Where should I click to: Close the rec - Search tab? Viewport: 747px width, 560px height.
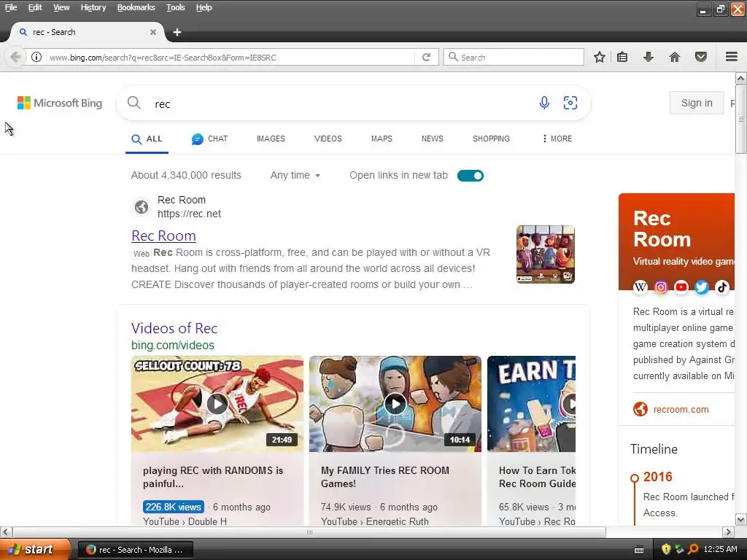pyautogui.click(x=153, y=32)
